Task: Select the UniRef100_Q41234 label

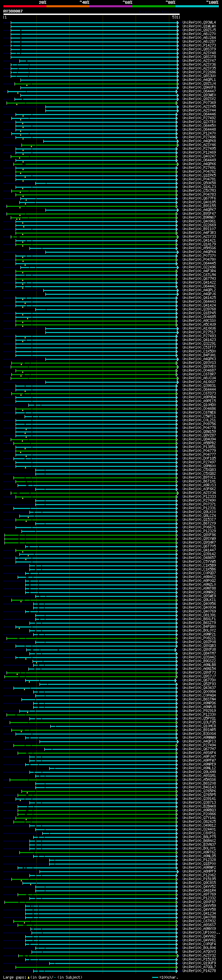Action: 199,913
